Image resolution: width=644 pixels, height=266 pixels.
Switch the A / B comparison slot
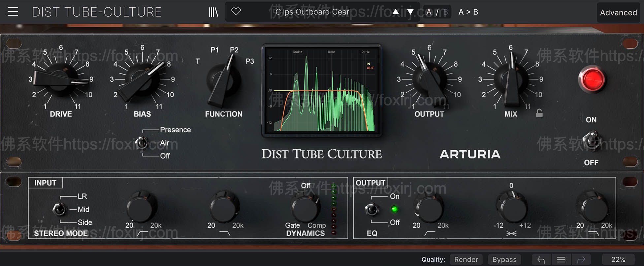coord(437,12)
